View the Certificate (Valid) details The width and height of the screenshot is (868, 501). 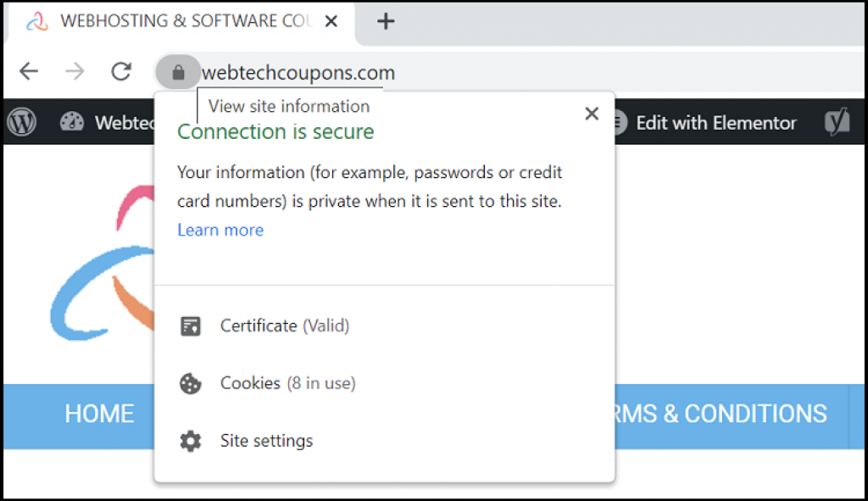pyautogui.click(x=284, y=326)
